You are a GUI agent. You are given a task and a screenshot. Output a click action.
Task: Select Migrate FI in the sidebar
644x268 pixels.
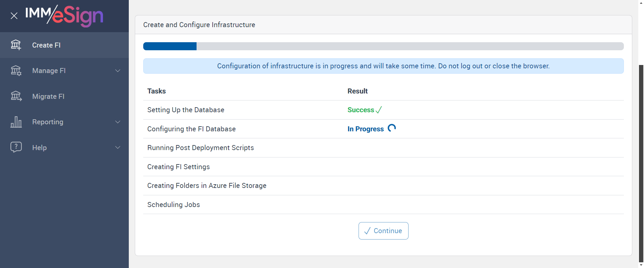[x=48, y=96]
